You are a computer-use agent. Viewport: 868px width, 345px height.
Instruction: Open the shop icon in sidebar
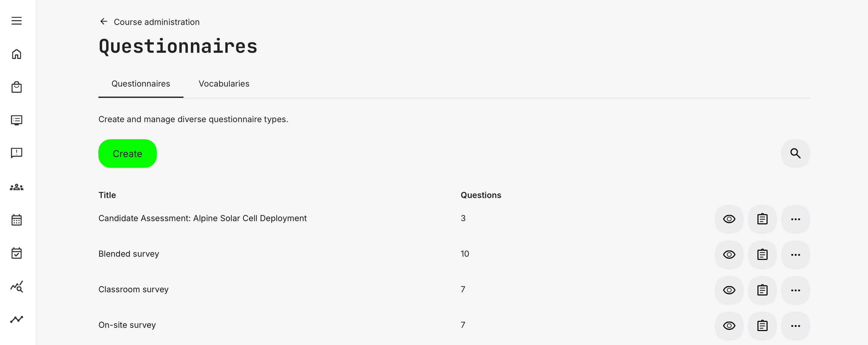tap(16, 87)
